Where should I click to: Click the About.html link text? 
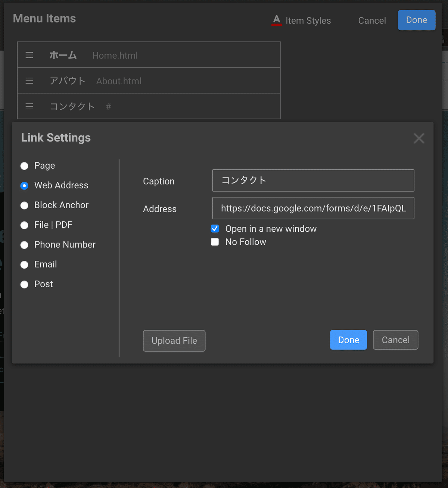(119, 81)
